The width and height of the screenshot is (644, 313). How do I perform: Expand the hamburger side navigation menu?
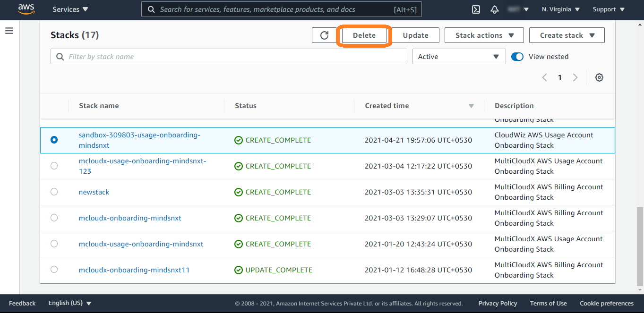9,31
